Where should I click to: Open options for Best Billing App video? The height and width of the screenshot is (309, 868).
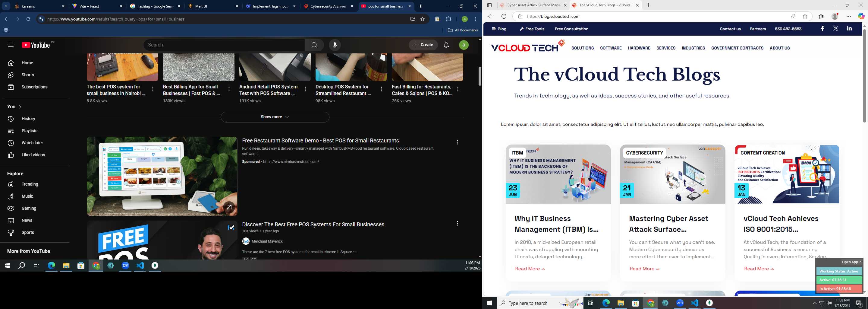point(229,89)
